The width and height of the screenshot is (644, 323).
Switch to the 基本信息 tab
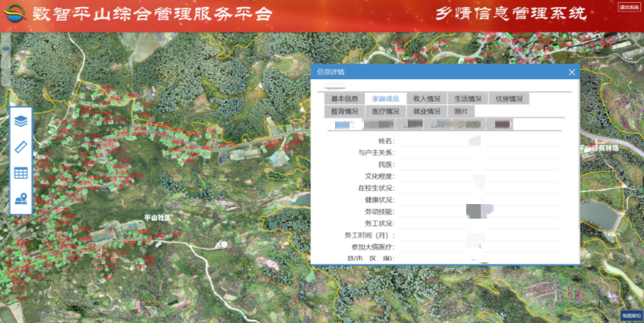click(x=344, y=99)
